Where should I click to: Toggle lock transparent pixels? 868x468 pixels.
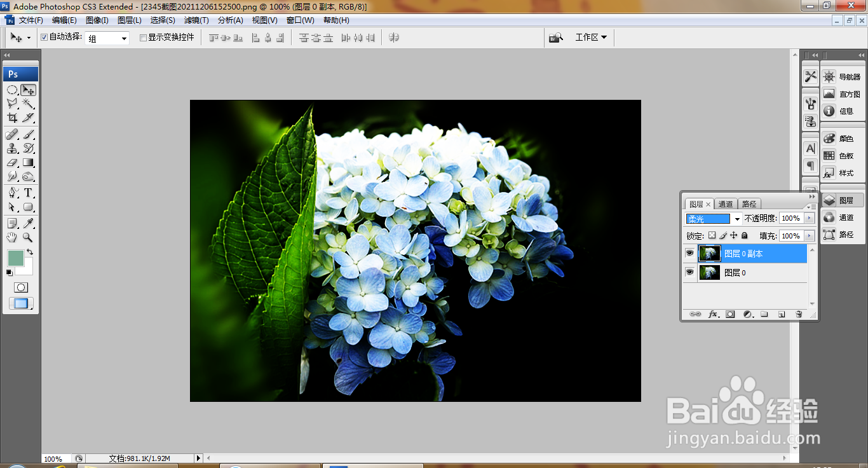point(712,235)
